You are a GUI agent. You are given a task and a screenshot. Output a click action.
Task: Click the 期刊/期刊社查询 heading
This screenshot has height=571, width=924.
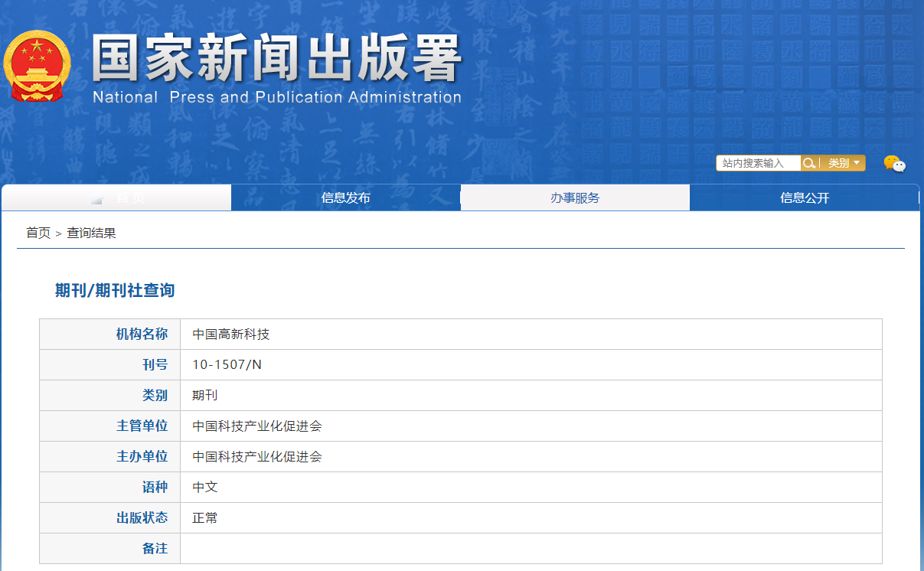click(115, 291)
